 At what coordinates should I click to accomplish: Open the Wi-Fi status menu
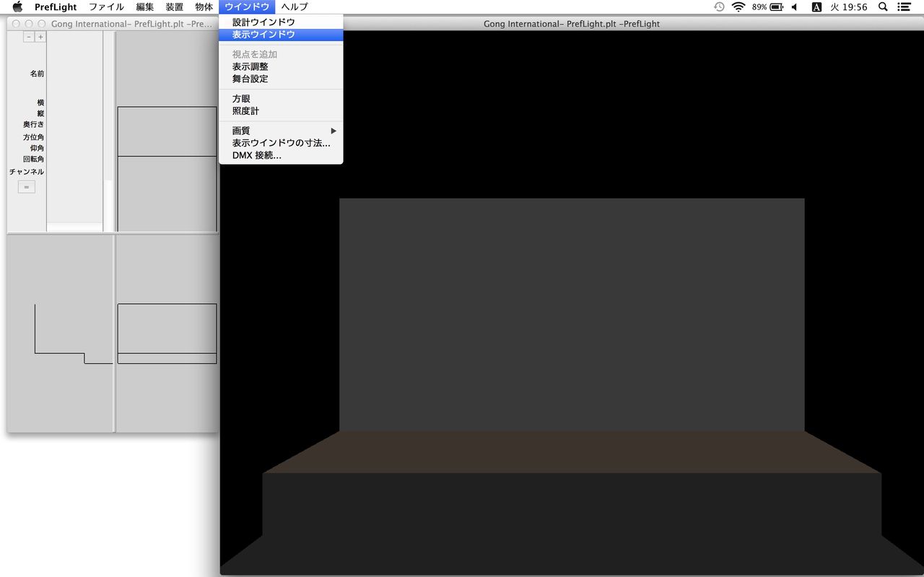(x=738, y=6)
